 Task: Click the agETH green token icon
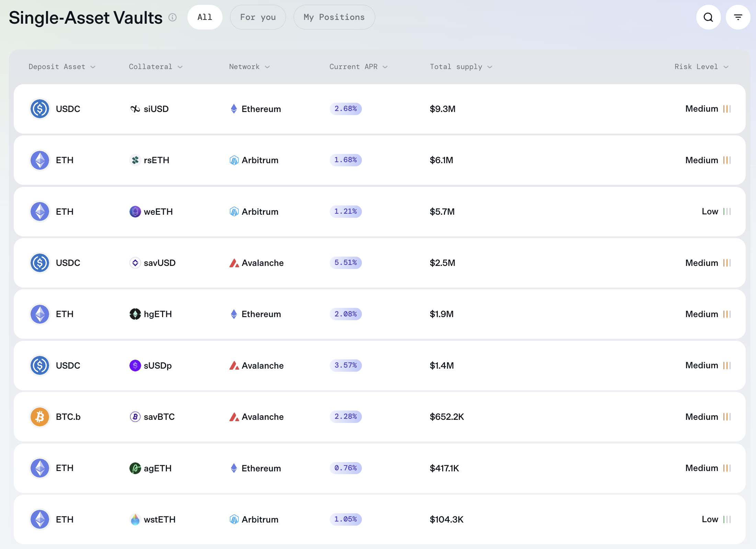coord(135,468)
